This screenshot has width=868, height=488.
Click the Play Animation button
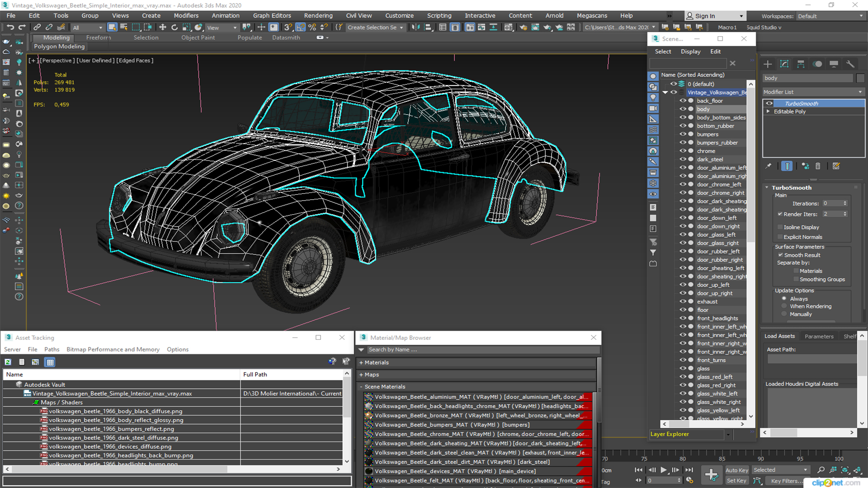(663, 470)
